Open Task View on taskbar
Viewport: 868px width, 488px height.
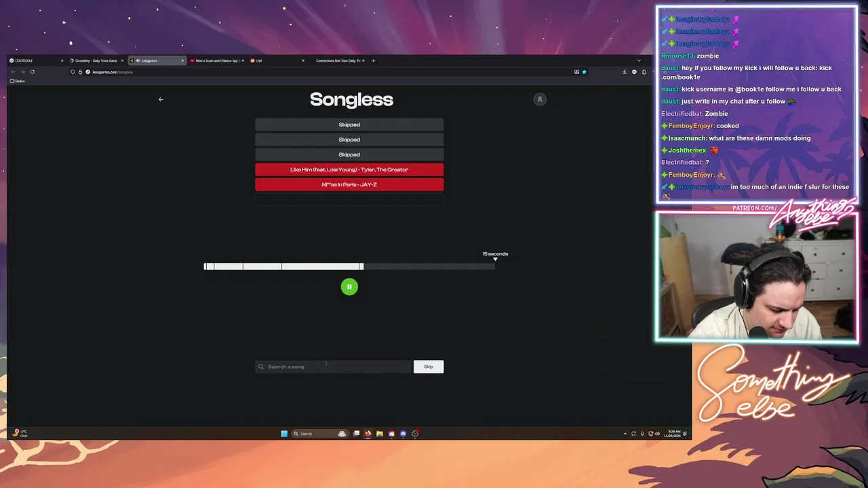356,434
